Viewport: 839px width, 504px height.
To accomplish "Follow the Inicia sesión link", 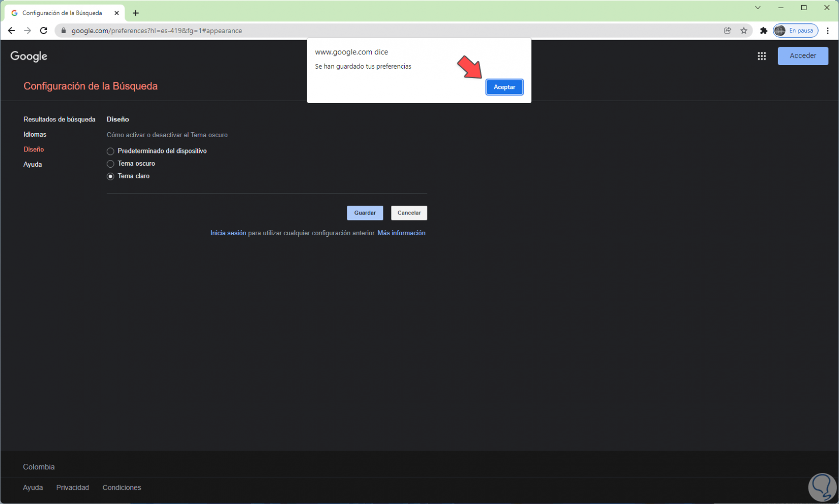I will [x=228, y=233].
